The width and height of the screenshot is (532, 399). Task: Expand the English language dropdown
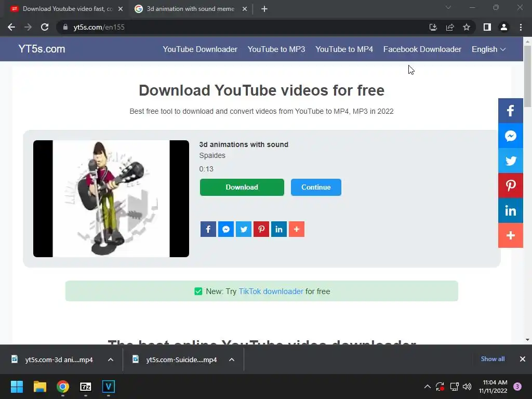pos(488,49)
